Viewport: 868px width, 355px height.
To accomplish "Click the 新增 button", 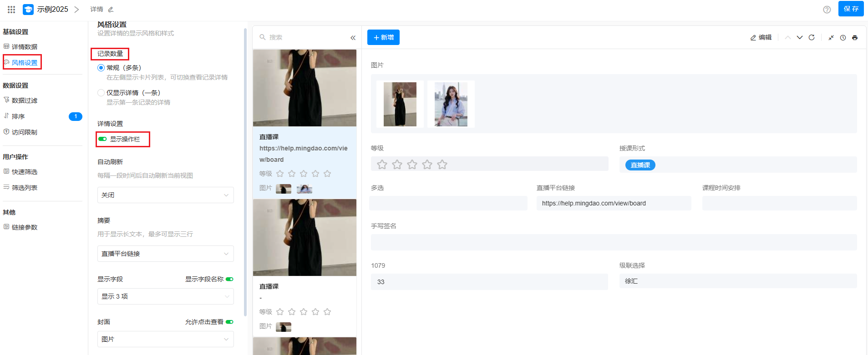I will coord(383,37).
